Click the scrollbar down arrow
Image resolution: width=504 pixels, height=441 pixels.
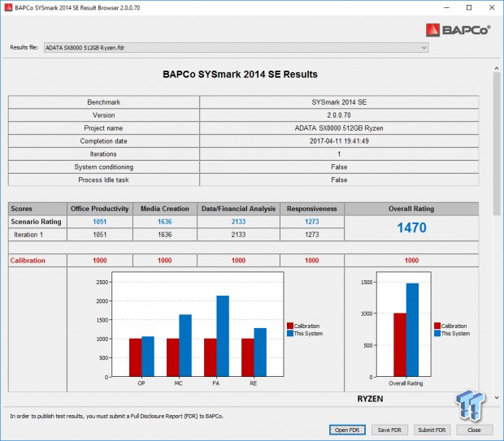[497, 397]
